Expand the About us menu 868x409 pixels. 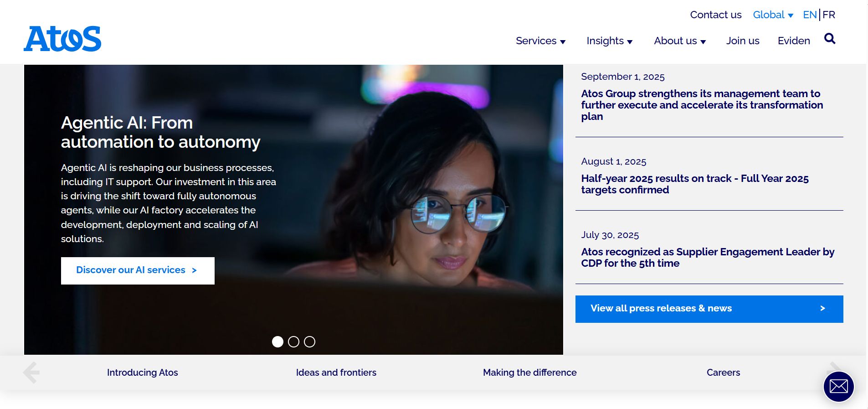pos(680,41)
